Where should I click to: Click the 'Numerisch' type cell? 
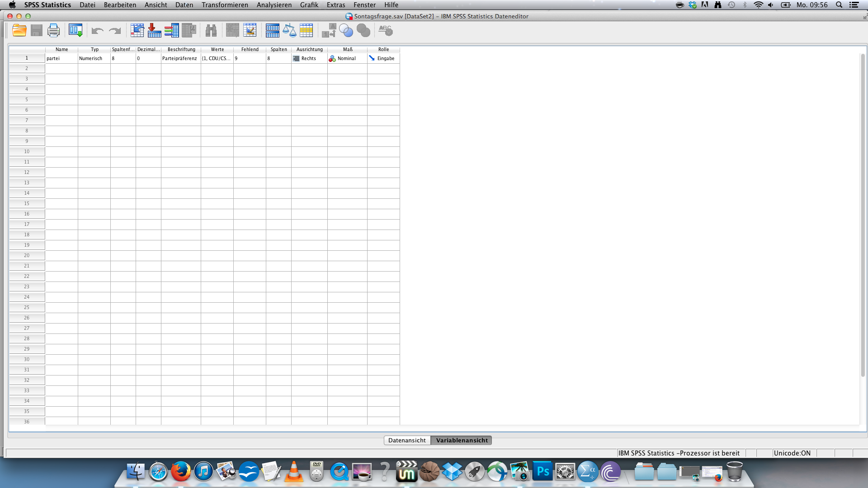pos(94,58)
